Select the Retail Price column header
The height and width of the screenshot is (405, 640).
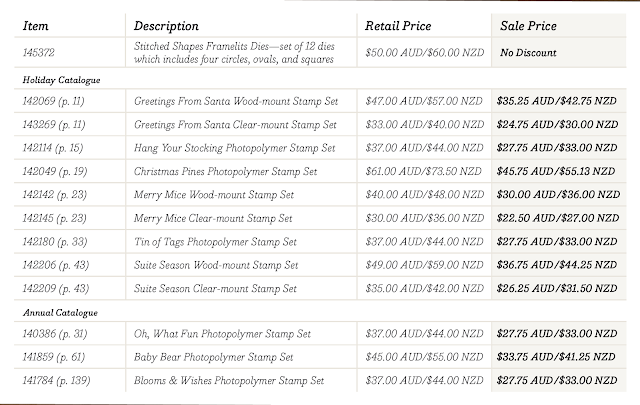398,26
